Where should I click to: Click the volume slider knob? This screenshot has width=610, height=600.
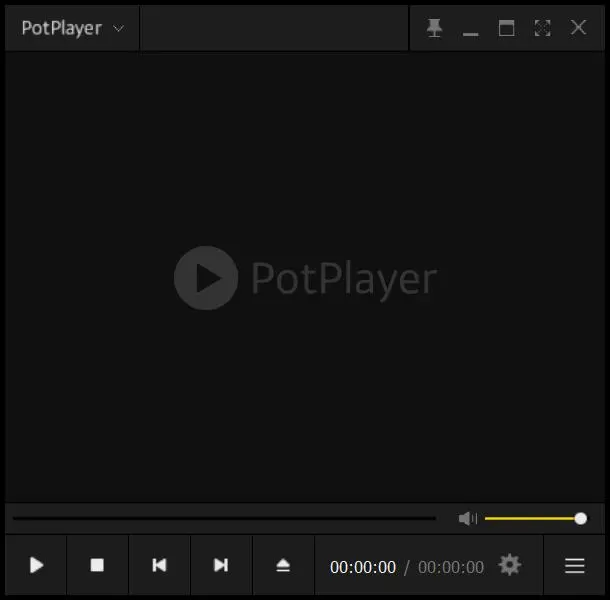(x=580, y=518)
